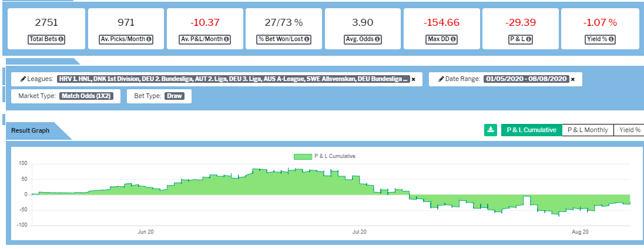Open the date range 01/05/2020 - 08/08/2020 tag
Image resolution: width=644 pixels, height=249 pixels.
[x=526, y=79]
